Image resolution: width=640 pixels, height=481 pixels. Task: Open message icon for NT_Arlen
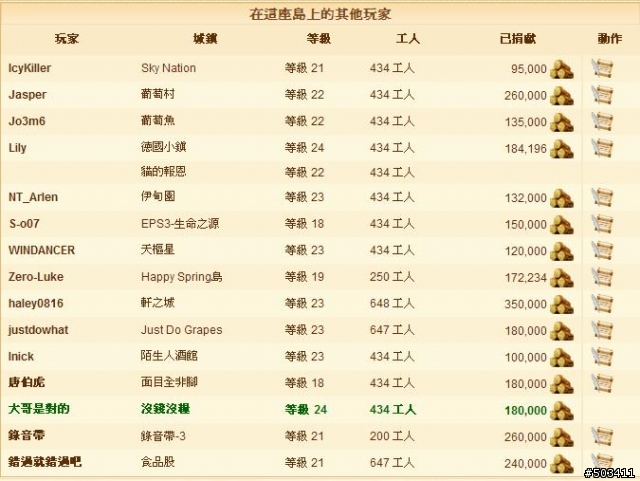(x=602, y=197)
